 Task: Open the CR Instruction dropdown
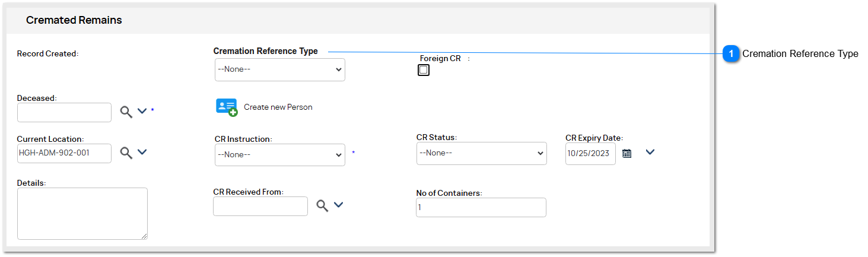tap(279, 154)
